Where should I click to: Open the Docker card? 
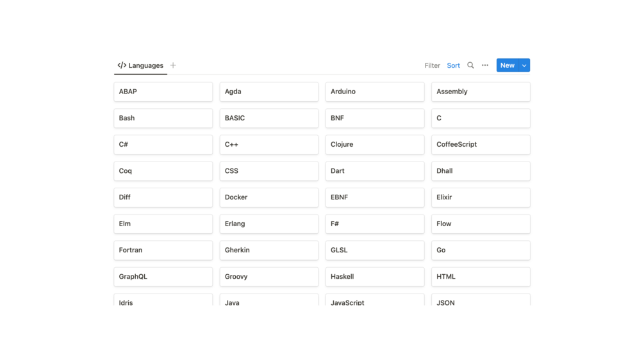coord(268,197)
